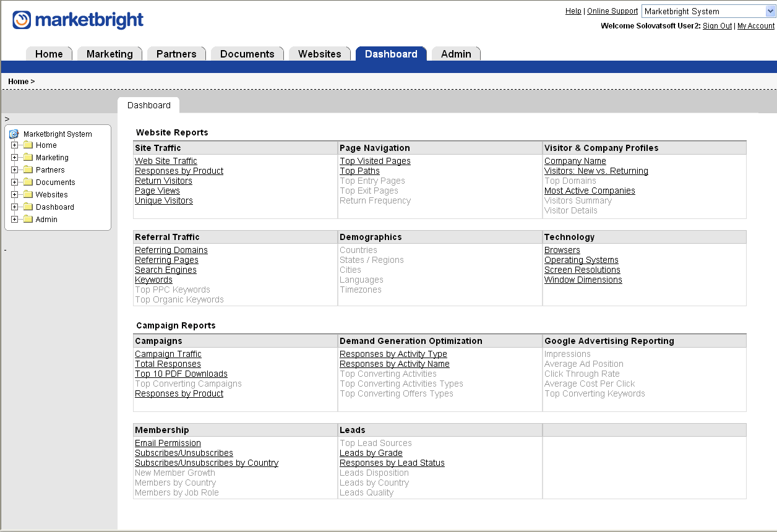Screen dimensions: 777x532
Task: Expand the Home node in sidebar tree
Action: pyautogui.click(x=15, y=145)
